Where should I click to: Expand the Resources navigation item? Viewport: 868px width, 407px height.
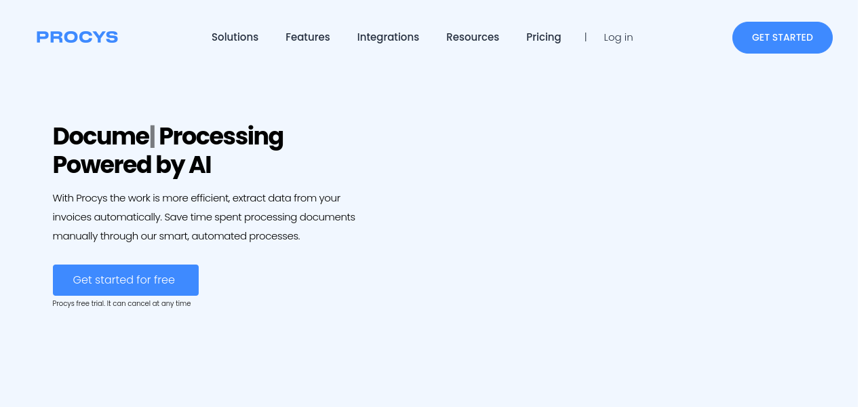point(472,37)
